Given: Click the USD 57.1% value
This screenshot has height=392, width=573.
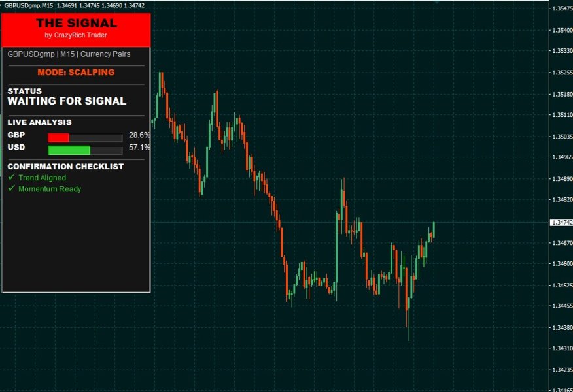Looking at the screenshot, I should coord(139,148).
